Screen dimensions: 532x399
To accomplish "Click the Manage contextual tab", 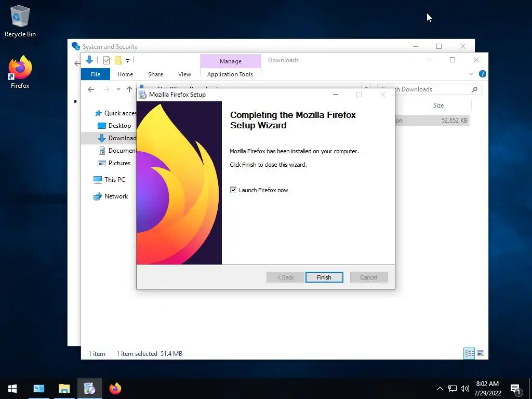I will coord(230,61).
